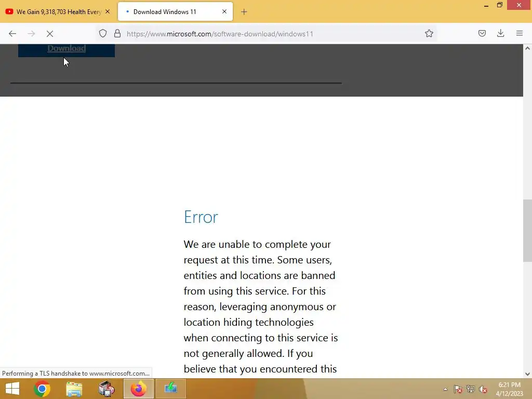The image size is (532, 399).
Task: Open network status tray icon
Action: [471, 389]
